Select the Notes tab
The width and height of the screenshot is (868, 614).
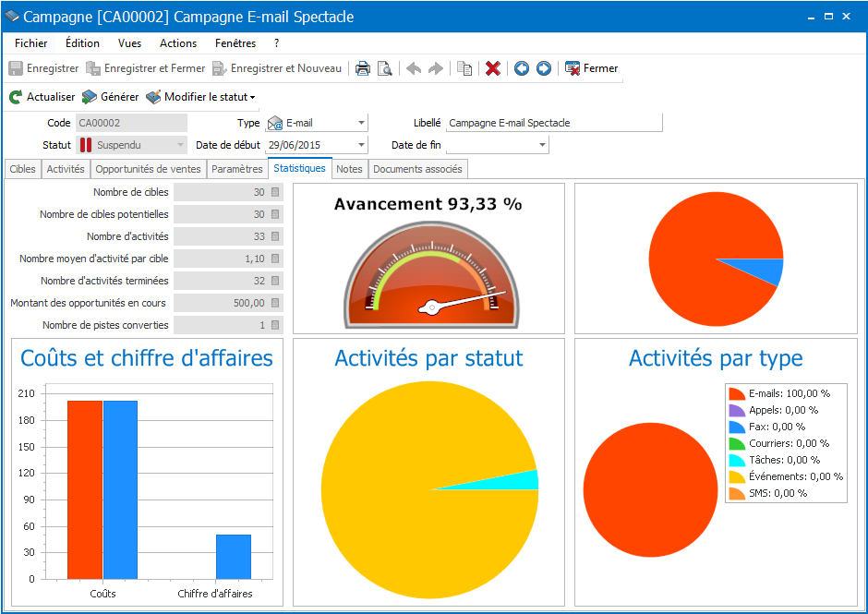349,169
